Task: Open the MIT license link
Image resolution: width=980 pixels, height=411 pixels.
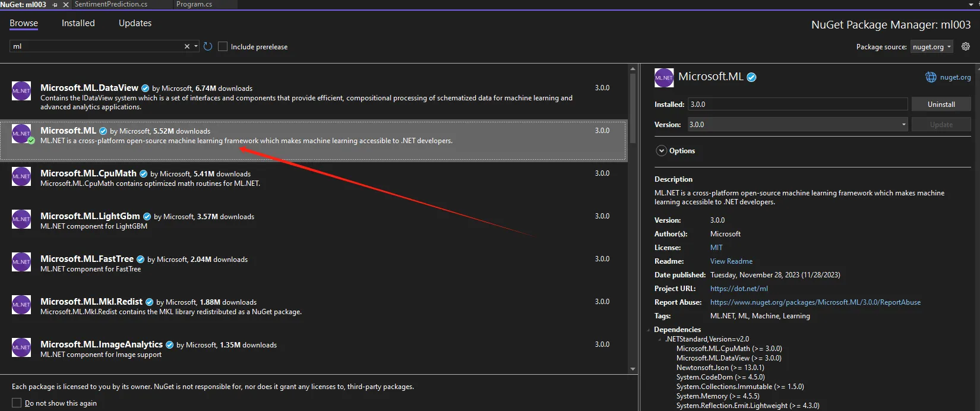Action: 716,248
